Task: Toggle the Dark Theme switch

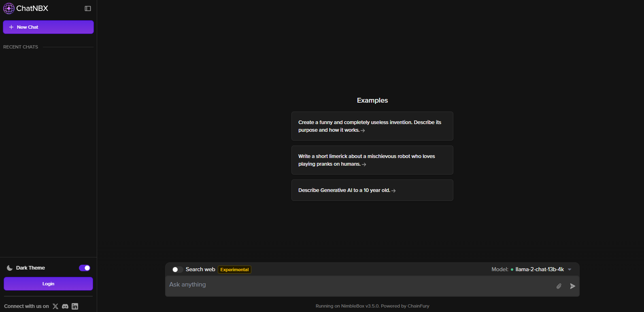Action: [x=85, y=268]
